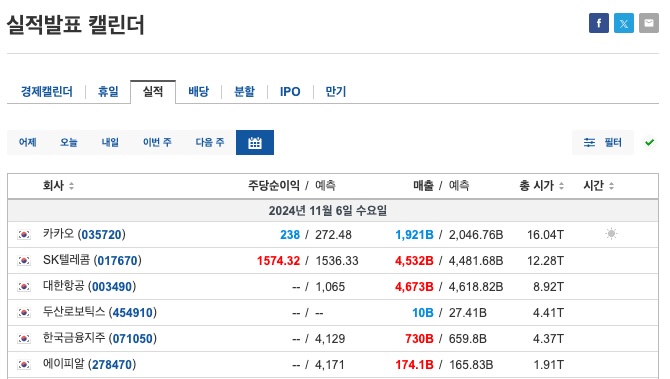This screenshot has width=670, height=379.
Task: Sort table by 회사 column arrows
Action: click(x=71, y=186)
